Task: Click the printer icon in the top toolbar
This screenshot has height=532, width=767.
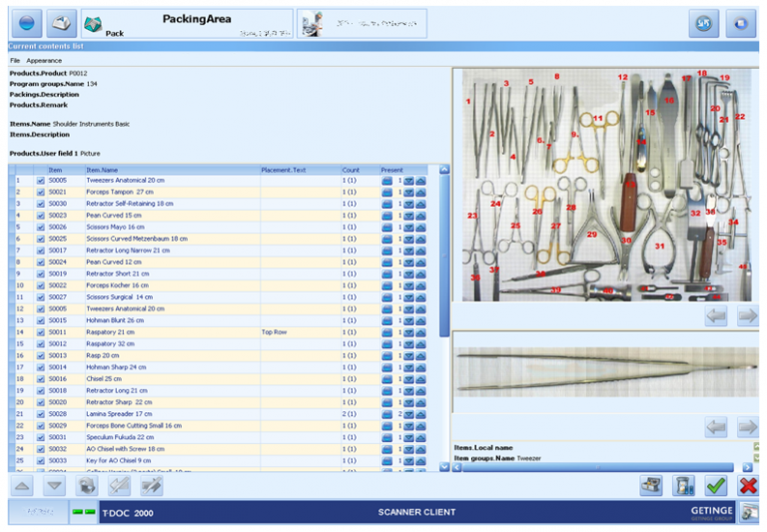Action: (x=61, y=23)
